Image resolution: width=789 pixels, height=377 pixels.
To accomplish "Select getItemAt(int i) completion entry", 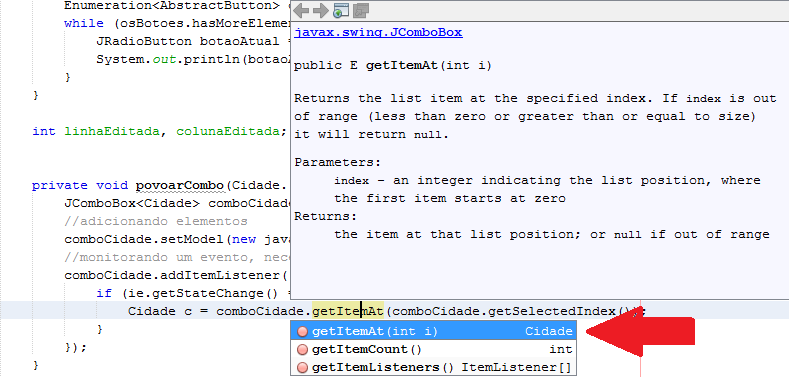I will (x=433, y=331).
